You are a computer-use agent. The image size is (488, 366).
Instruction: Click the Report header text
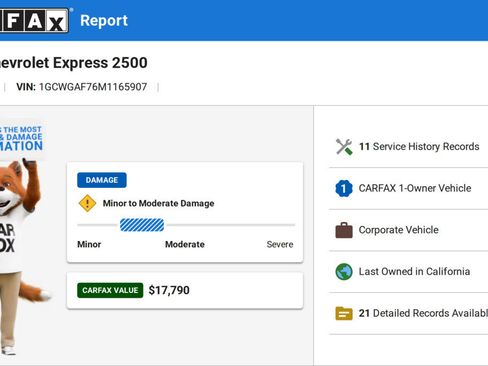coord(104,21)
